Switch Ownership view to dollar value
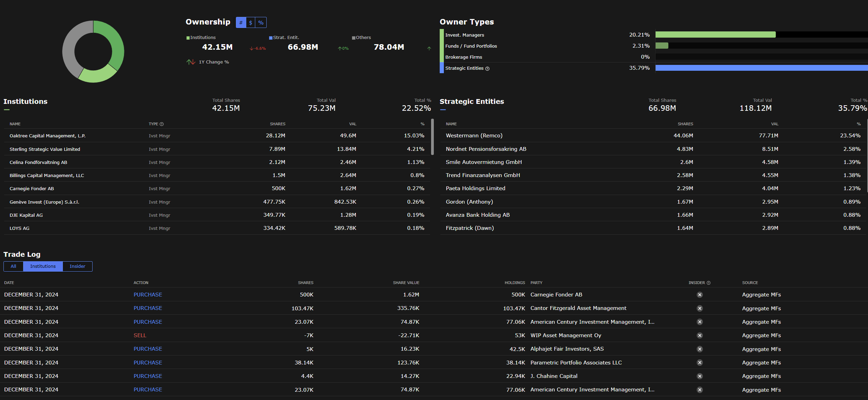The width and height of the screenshot is (868, 400). coord(251,23)
